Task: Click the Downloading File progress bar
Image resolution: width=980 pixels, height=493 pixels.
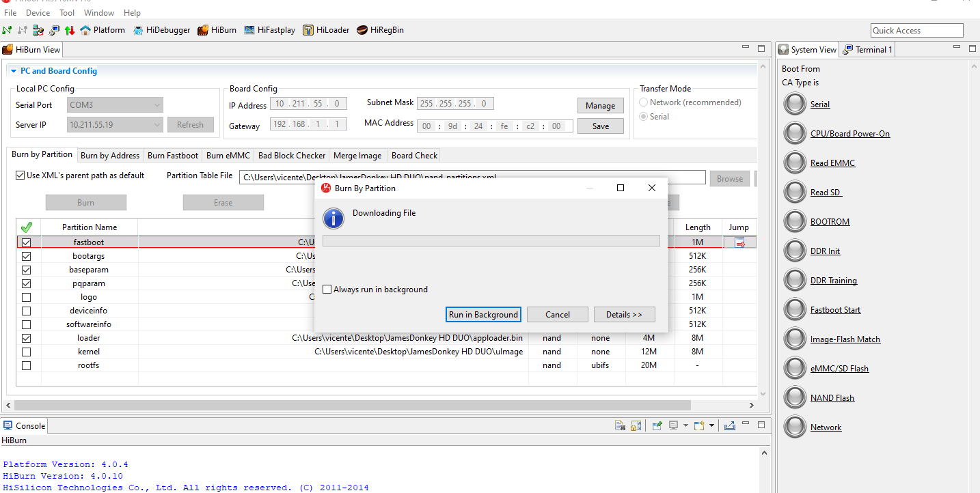Action: [x=491, y=241]
